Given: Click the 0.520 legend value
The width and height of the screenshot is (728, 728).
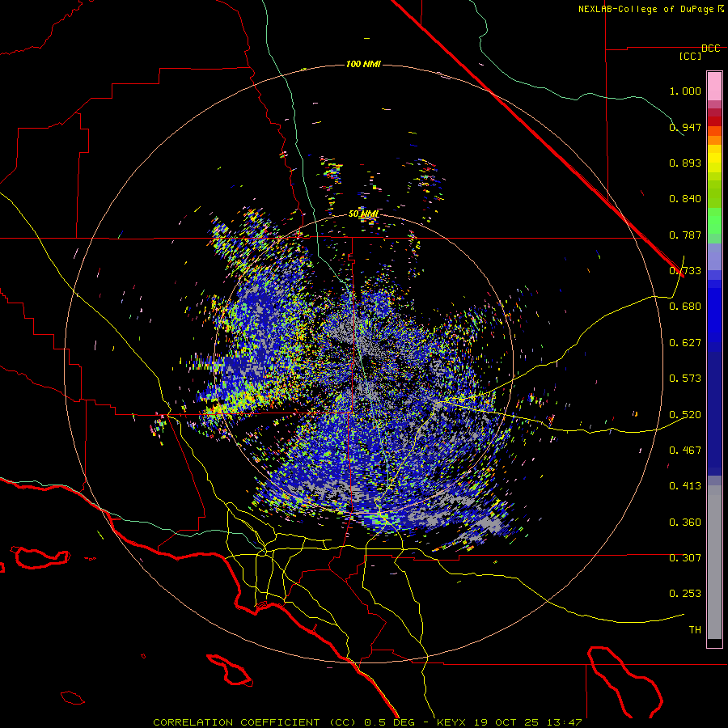Looking at the screenshot, I should (x=685, y=415).
